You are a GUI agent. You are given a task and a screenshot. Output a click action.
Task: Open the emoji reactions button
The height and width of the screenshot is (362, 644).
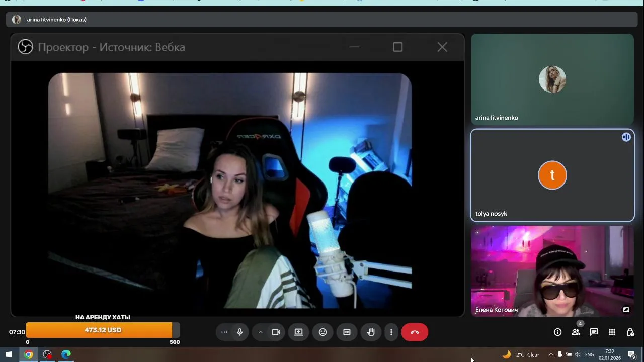click(x=323, y=332)
